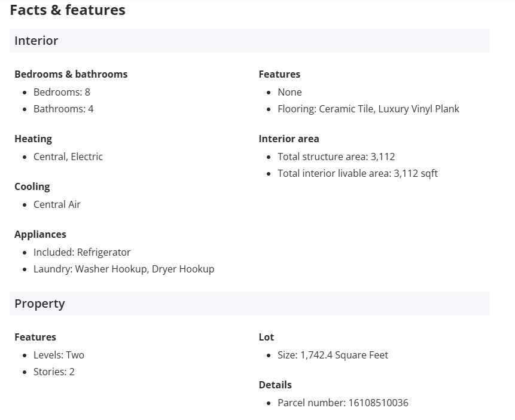Click Flooring: Ceramic Tile entry
The width and height of the screenshot is (515, 420).
[368, 109]
